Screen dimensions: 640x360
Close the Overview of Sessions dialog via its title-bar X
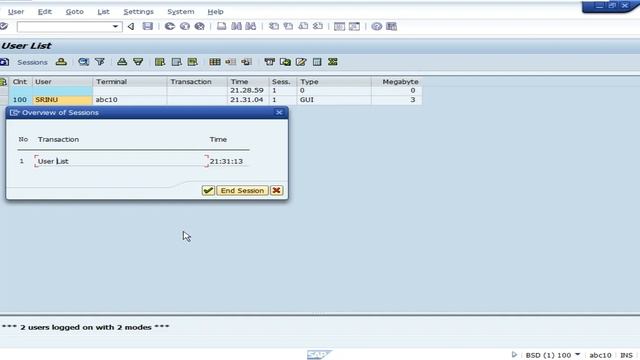click(279, 112)
